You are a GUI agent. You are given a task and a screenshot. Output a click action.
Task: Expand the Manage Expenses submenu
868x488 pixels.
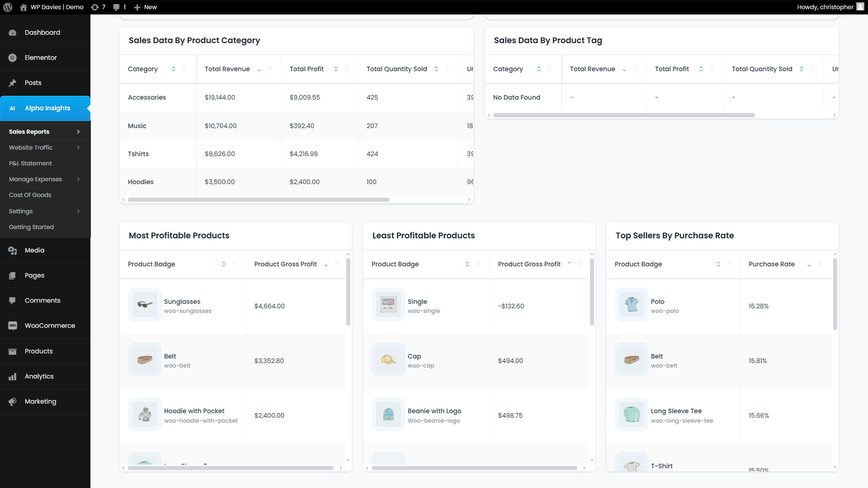pos(78,179)
